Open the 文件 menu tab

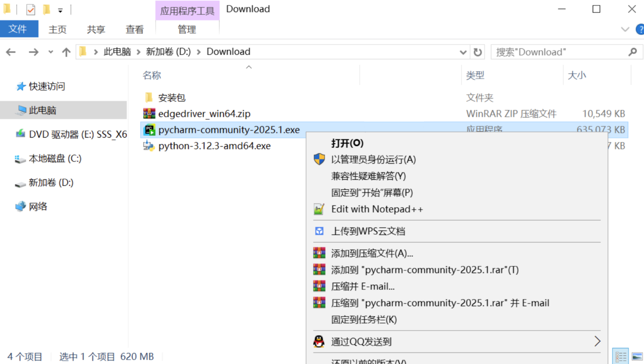click(x=18, y=29)
